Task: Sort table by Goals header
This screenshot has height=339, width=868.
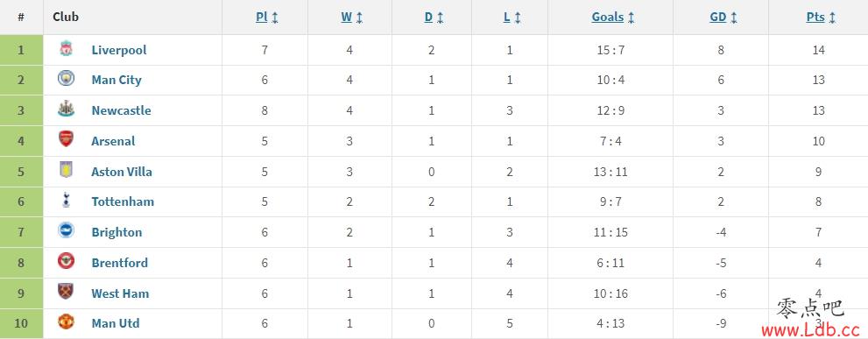Action: pos(613,18)
